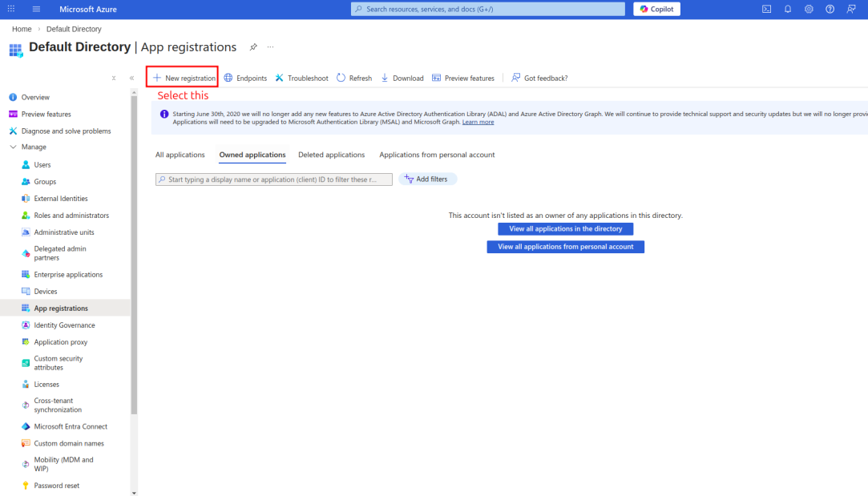Image resolution: width=868 pixels, height=496 pixels.
Task: Click the Roles and administrators icon
Action: [x=26, y=216]
